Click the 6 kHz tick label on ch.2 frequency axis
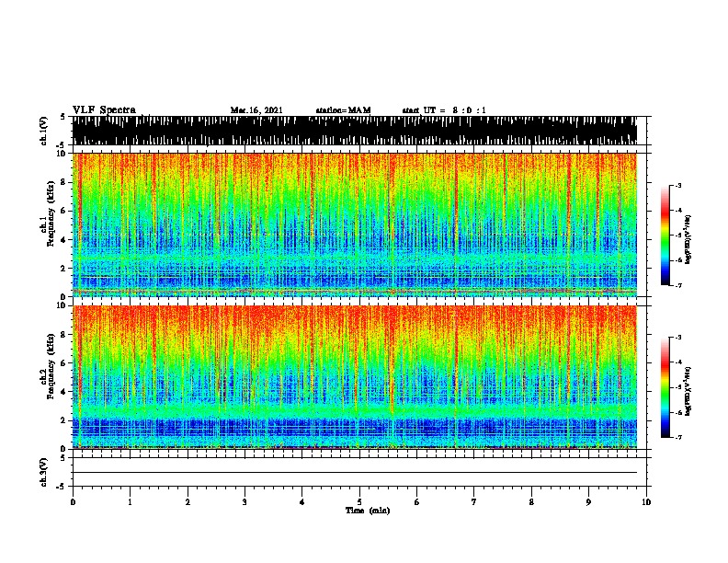The width and height of the screenshot is (728, 563). tap(64, 362)
